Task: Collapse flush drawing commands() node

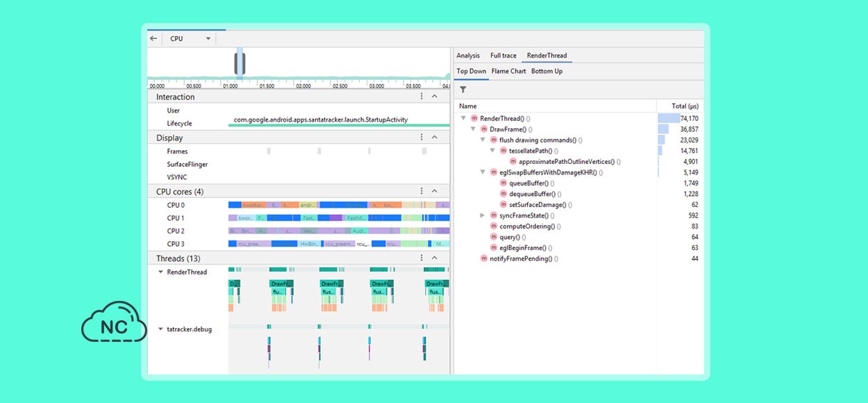Action: [x=483, y=140]
